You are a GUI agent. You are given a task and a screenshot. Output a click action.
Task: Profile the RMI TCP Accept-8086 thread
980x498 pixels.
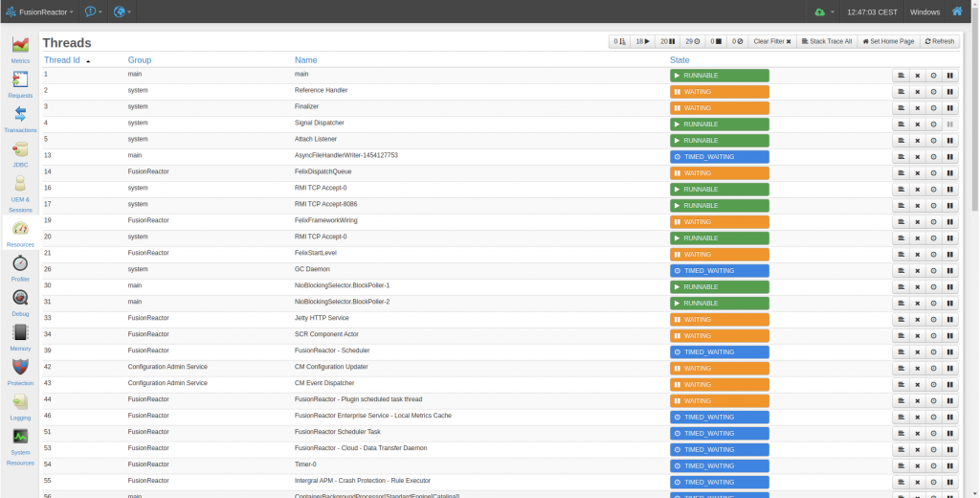point(933,206)
